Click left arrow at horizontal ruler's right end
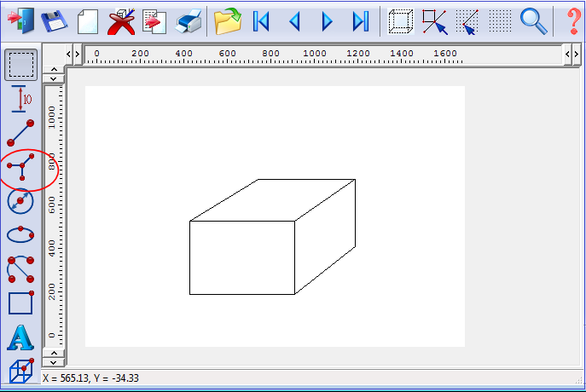The image size is (586, 392). (567, 54)
